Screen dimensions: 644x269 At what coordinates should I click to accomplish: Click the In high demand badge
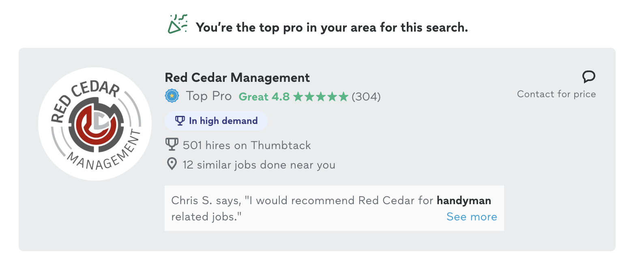tap(216, 121)
